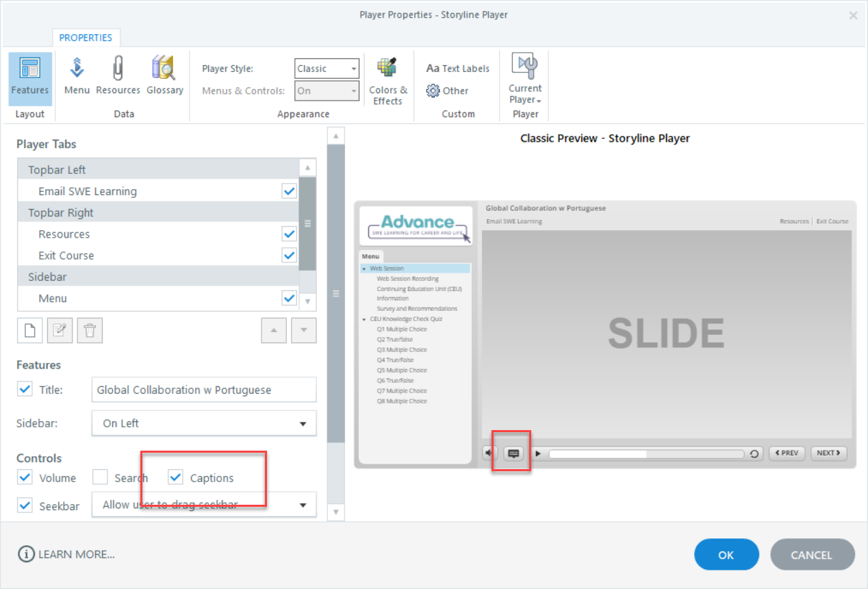The height and width of the screenshot is (589, 868).
Task: Confirm changes with the OK button
Action: pyautogui.click(x=726, y=555)
